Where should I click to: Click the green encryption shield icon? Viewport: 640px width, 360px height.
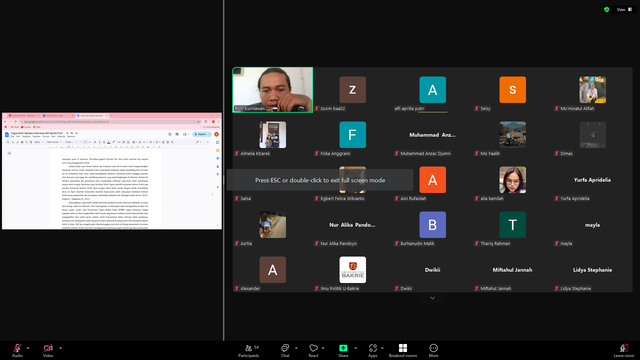pyautogui.click(x=607, y=9)
